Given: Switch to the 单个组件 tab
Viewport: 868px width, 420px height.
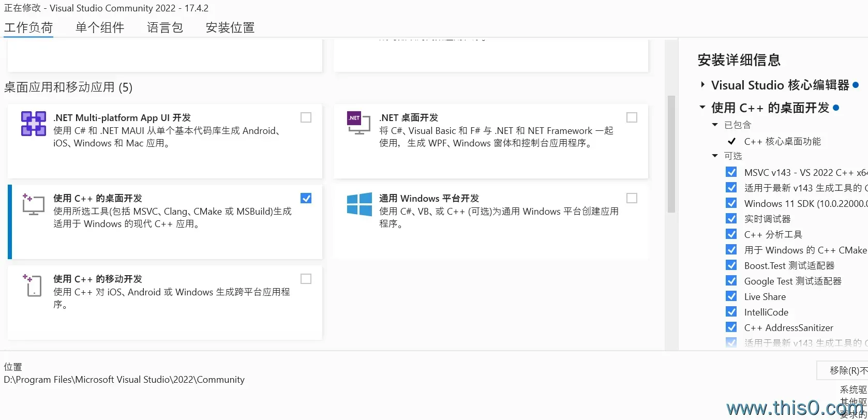Looking at the screenshot, I should [99, 27].
